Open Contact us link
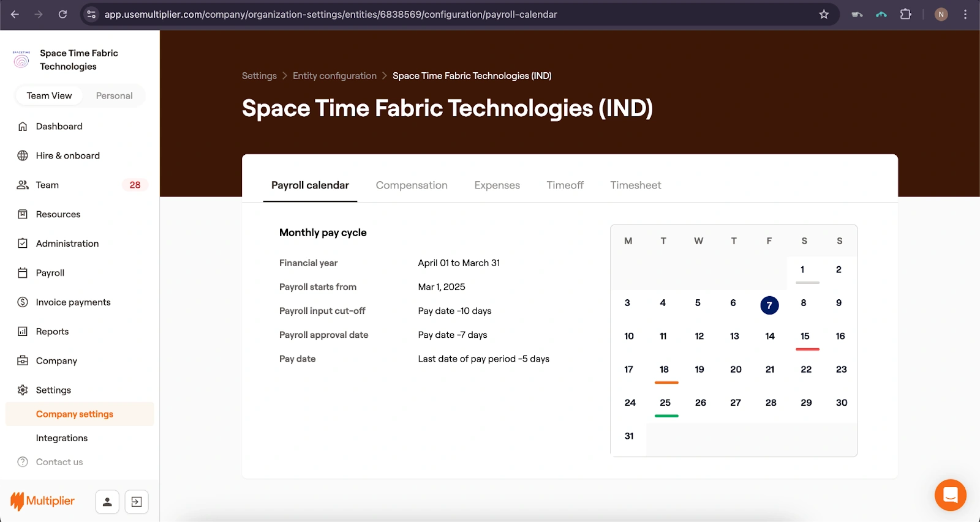980x522 pixels. [59, 462]
